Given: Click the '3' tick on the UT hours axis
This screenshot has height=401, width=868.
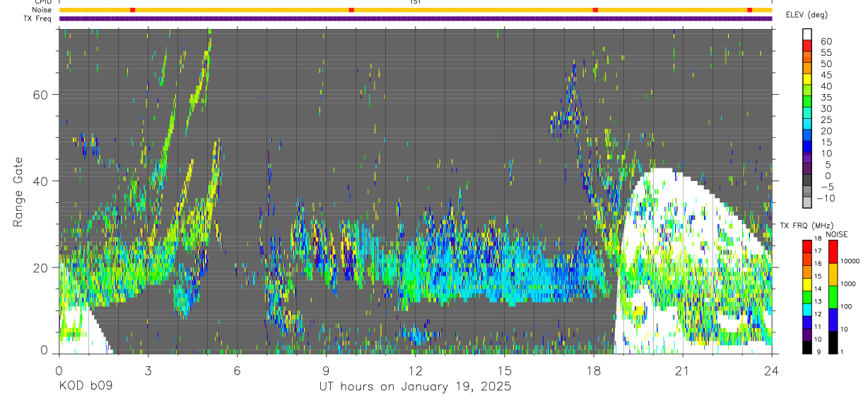Looking at the screenshot, I should tap(148, 370).
